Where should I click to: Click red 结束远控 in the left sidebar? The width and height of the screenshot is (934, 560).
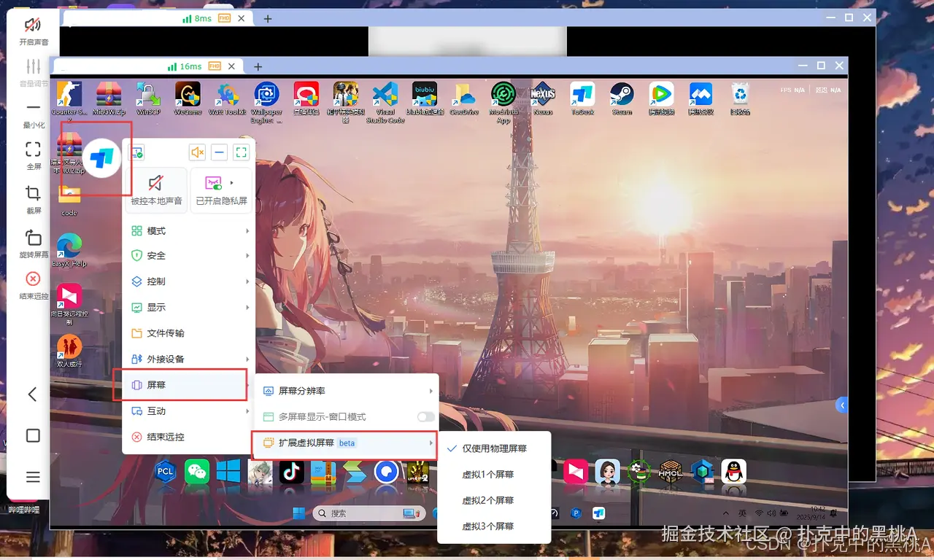tap(33, 285)
